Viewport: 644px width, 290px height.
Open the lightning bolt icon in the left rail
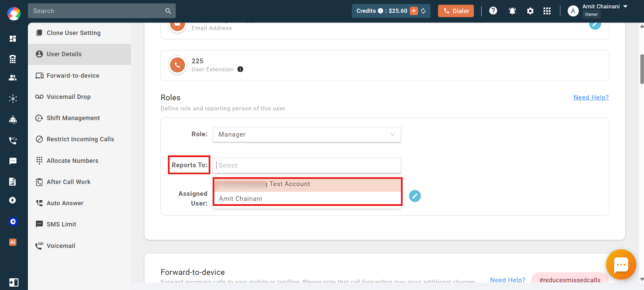(x=13, y=200)
